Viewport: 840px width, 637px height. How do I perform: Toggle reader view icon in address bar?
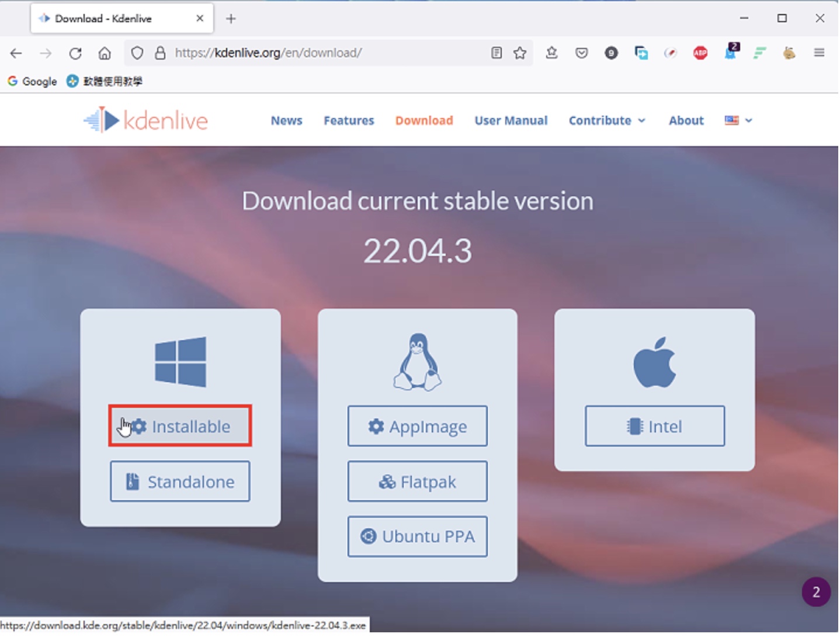coord(497,53)
